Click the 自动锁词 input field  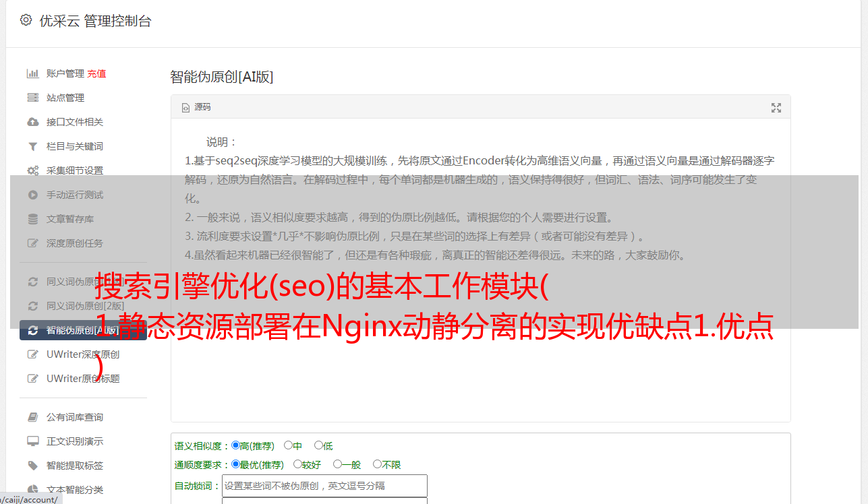[x=324, y=486]
